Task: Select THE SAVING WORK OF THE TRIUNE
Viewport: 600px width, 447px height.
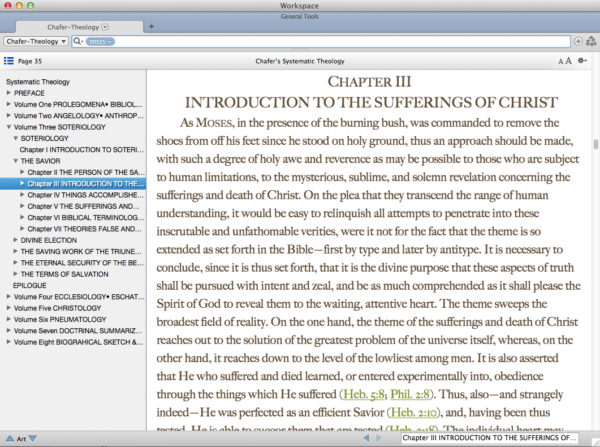Action: click(x=81, y=251)
